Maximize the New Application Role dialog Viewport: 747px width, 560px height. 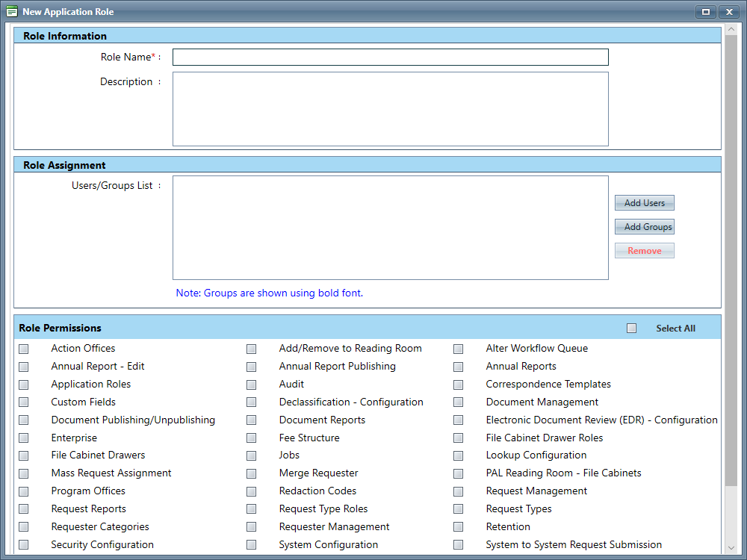[705, 12]
